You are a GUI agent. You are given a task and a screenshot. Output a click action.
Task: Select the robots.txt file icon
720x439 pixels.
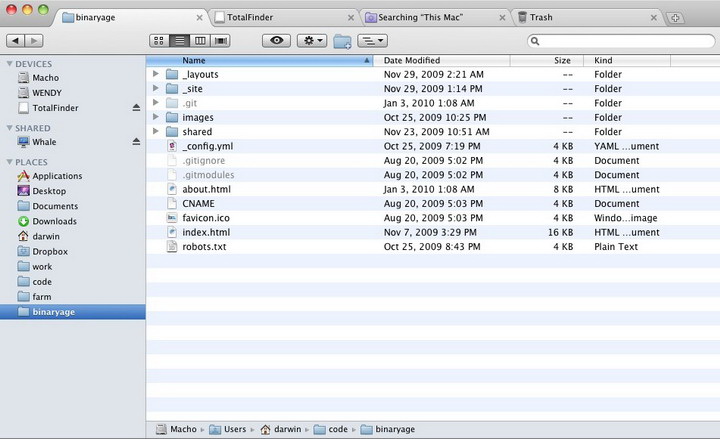pos(172,247)
